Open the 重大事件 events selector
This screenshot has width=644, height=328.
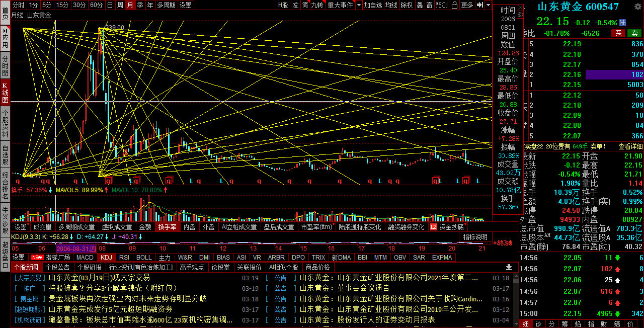pos(341,5)
